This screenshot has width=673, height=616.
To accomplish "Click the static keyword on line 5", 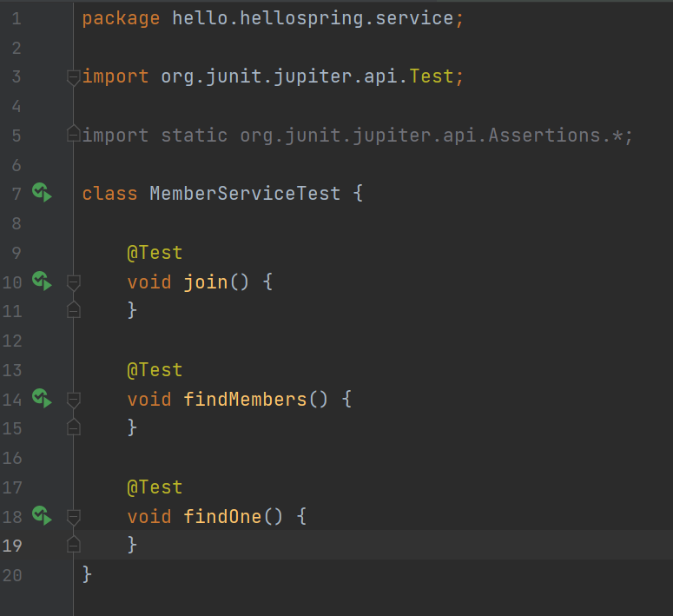I will click(195, 136).
